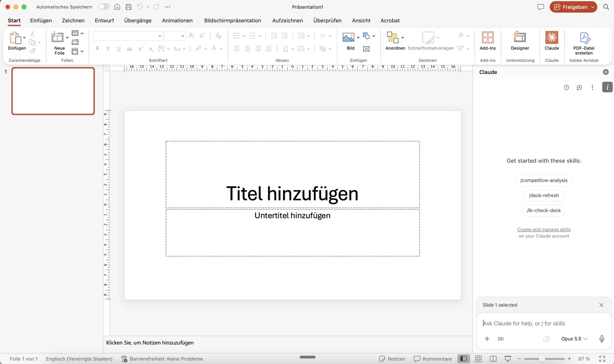The width and height of the screenshot is (614, 364).
Task: Open the Claude panel three-dot menu
Action: [x=593, y=87]
